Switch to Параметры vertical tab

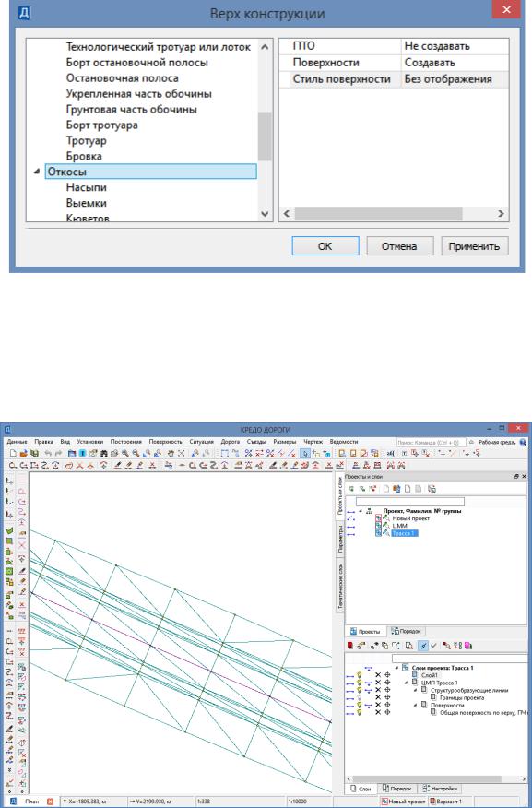click(x=340, y=539)
